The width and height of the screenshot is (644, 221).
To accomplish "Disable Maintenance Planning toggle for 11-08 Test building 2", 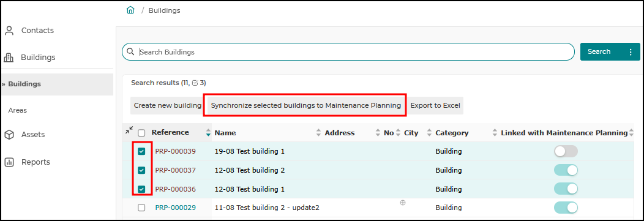I will pyautogui.click(x=566, y=208).
